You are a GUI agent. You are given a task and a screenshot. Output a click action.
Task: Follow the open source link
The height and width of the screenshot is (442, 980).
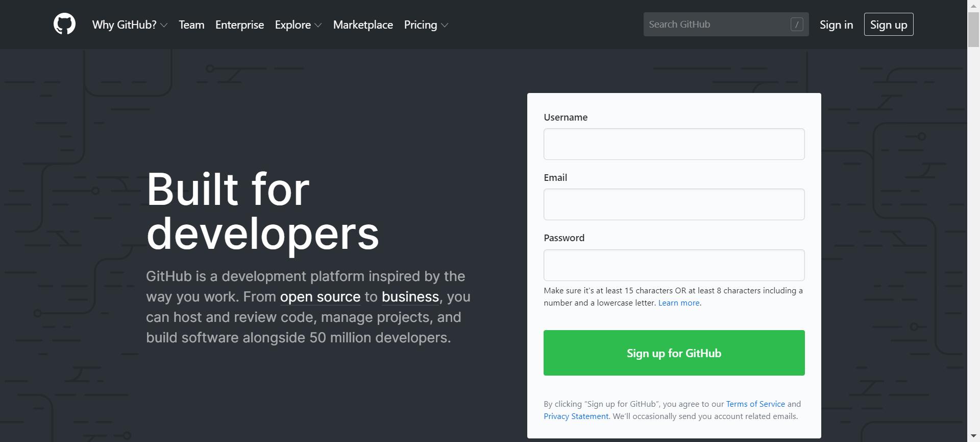[x=320, y=296]
